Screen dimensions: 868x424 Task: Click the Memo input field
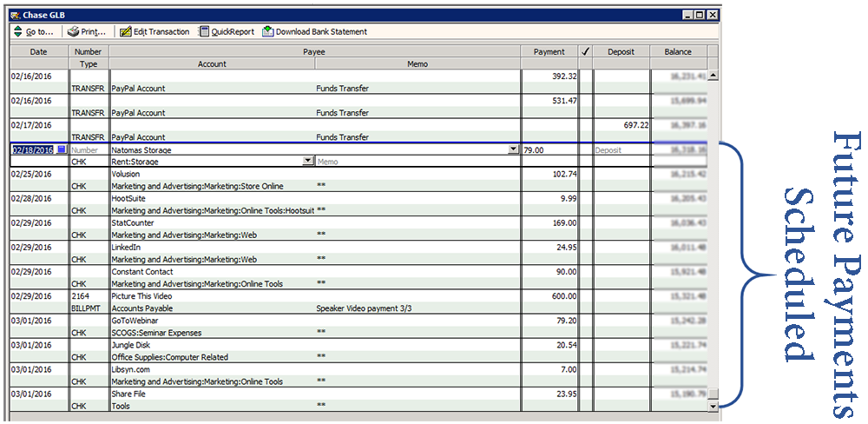tap(418, 162)
